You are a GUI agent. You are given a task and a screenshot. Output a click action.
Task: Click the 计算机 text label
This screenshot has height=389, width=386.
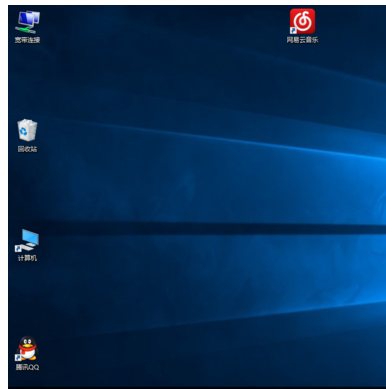pyautogui.click(x=27, y=258)
